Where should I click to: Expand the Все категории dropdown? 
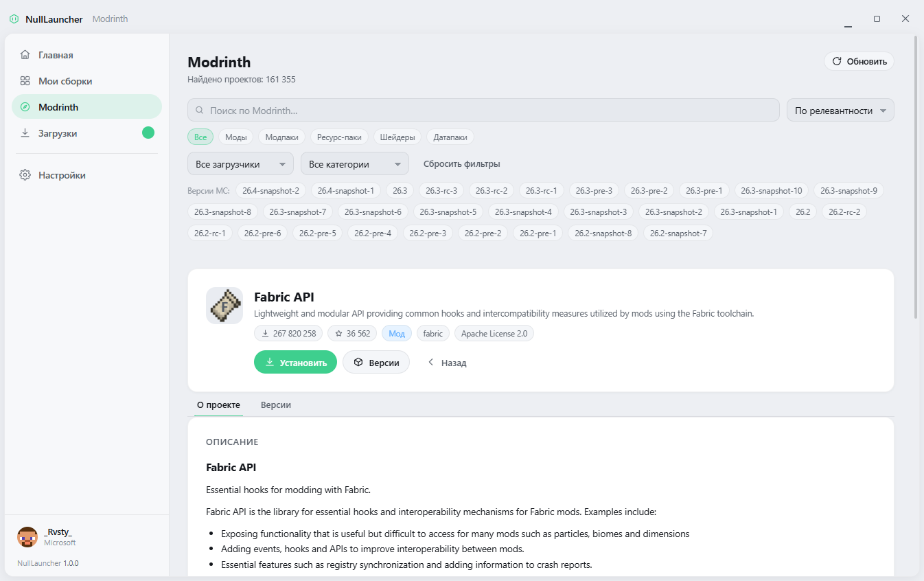[355, 164]
